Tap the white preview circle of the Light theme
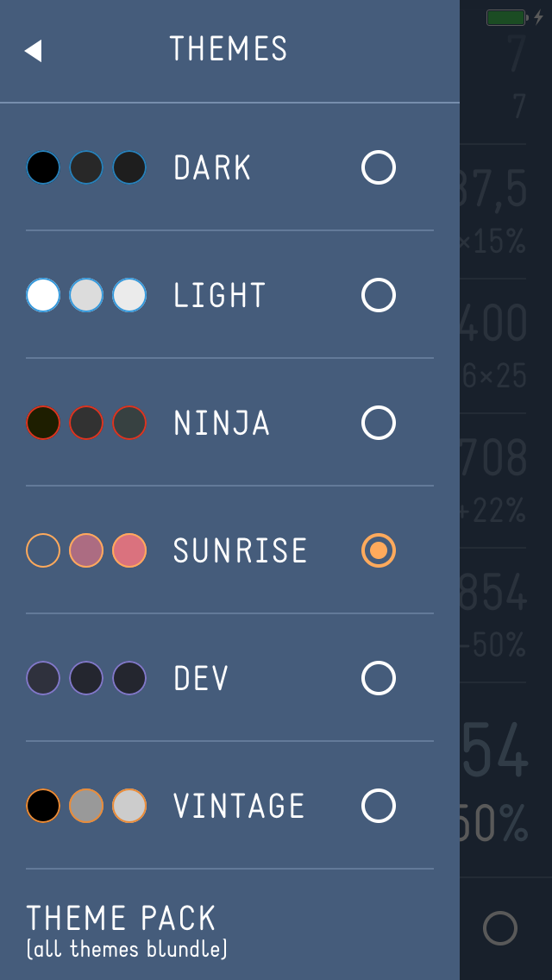The width and height of the screenshot is (552, 980). [43, 294]
